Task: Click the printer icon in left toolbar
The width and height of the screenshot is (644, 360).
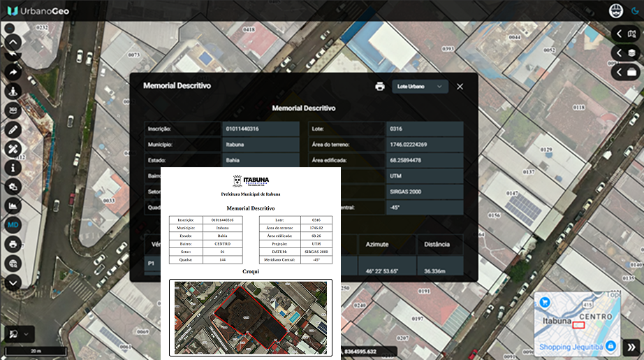Action: (13, 245)
